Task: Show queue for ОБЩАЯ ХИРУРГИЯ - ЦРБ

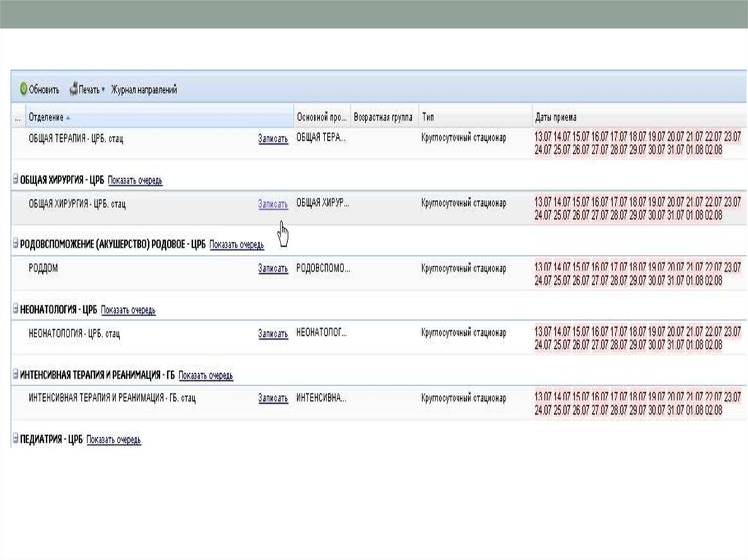Action: click(x=135, y=180)
